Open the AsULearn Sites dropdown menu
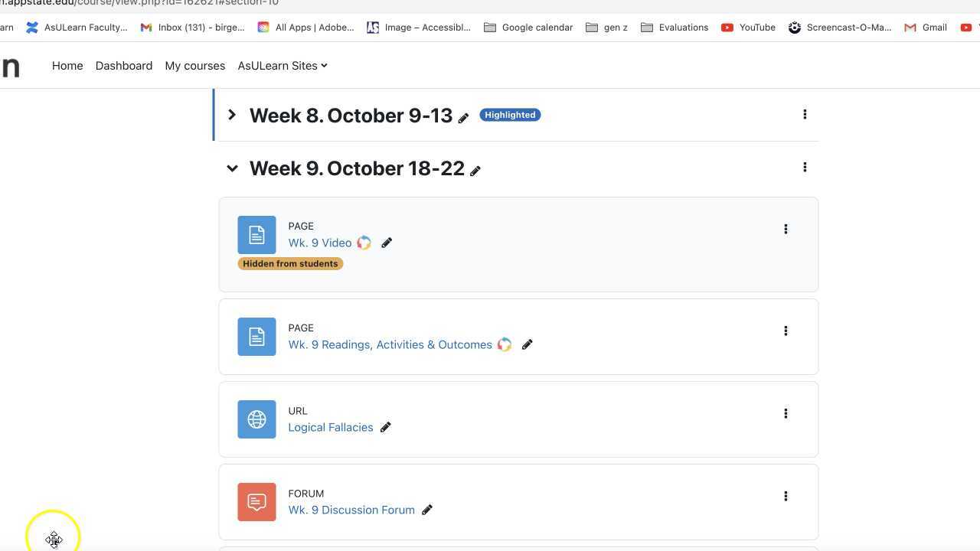 (x=283, y=66)
